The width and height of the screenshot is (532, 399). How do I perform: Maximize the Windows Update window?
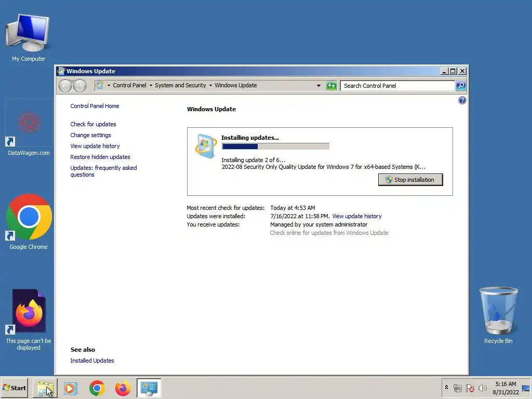tap(453, 71)
